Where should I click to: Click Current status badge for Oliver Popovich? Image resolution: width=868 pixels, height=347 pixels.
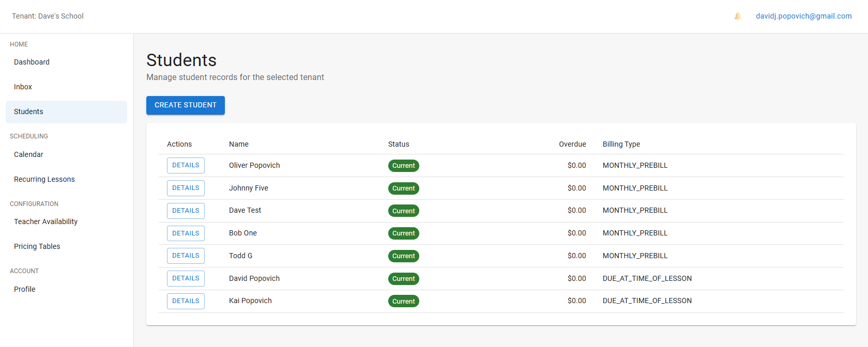[404, 166]
